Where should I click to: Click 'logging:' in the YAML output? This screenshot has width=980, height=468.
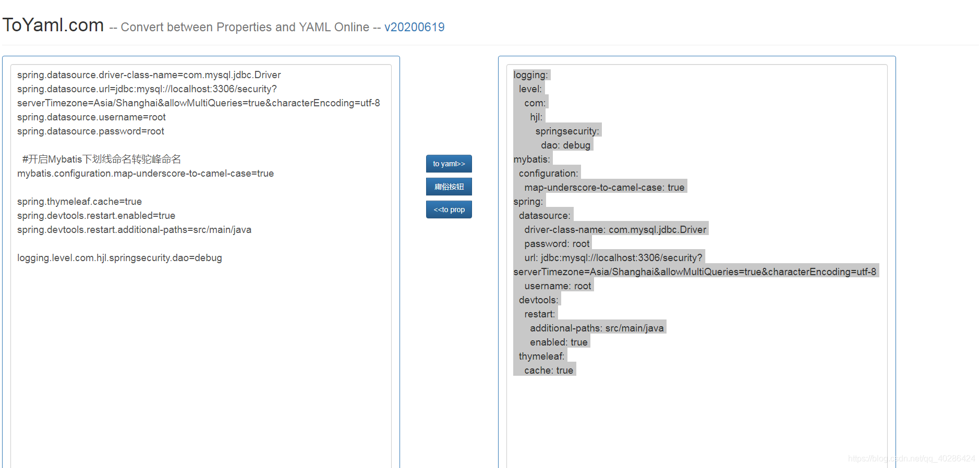[531, 75]
